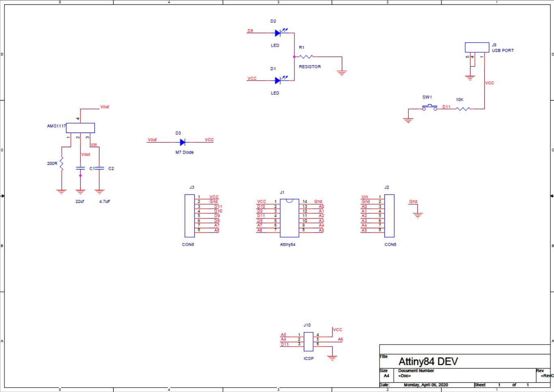Select the AMS1117 regulator body

(80, 128)
